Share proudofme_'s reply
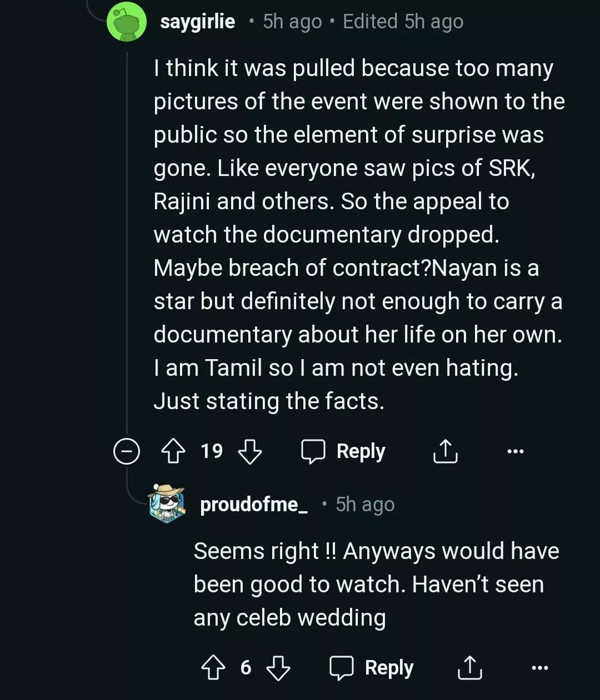This screenshot has width=600, height=700. [x=469, y=668]
